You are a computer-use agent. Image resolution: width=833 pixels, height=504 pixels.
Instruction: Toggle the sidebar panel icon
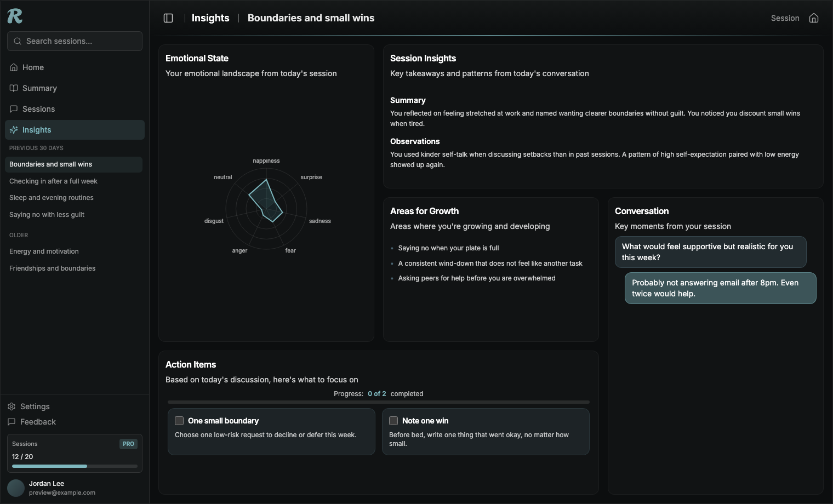click(x=168, y=18)
